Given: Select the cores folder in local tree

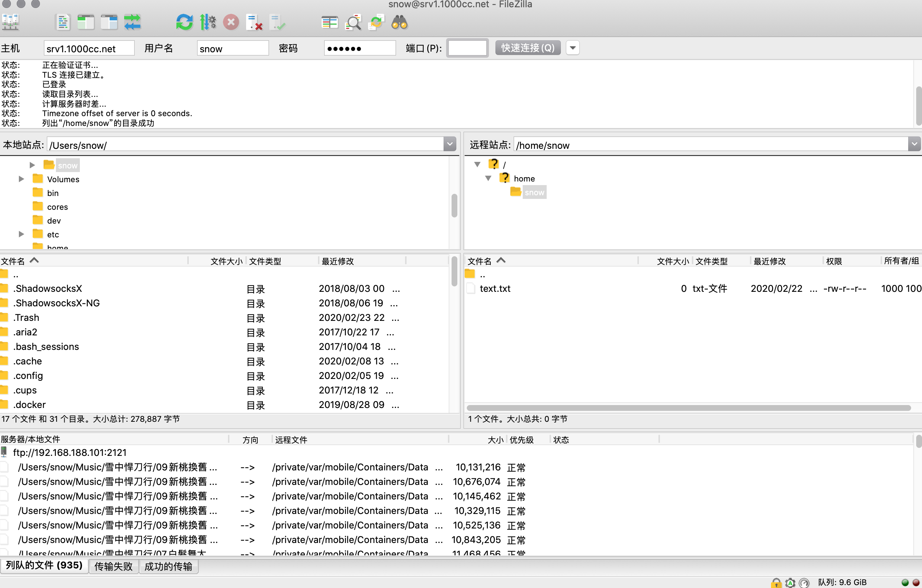Looking at the screenshot, I should click(x=57, y=207).
